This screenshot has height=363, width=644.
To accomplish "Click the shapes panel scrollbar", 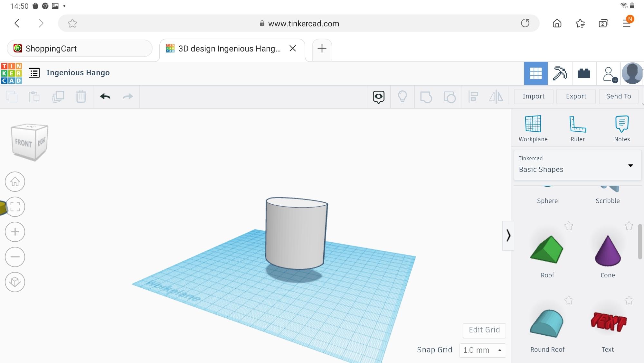I will point(640,241).
